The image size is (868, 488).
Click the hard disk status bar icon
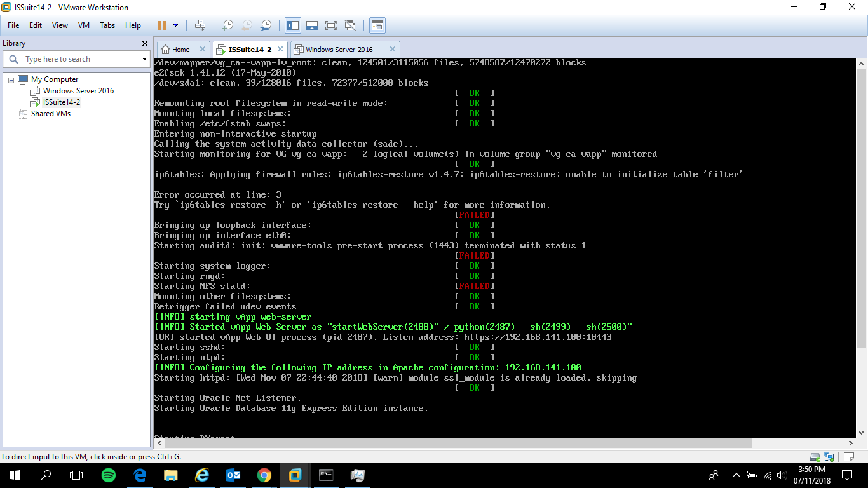[x=815, y=457]
